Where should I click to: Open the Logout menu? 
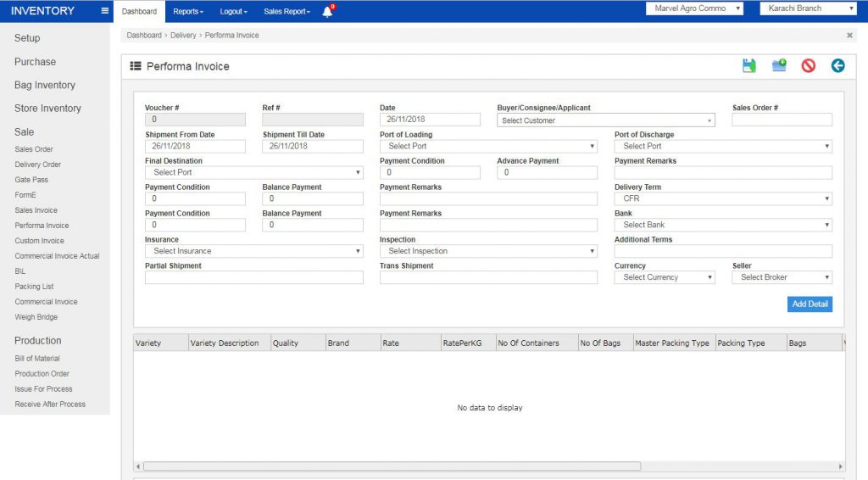point(234,12)
